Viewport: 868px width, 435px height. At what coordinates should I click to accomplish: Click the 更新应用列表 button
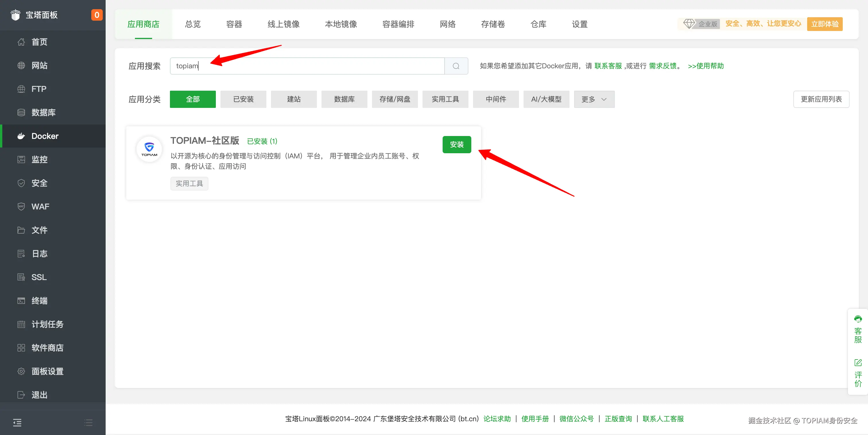[821, 99]
